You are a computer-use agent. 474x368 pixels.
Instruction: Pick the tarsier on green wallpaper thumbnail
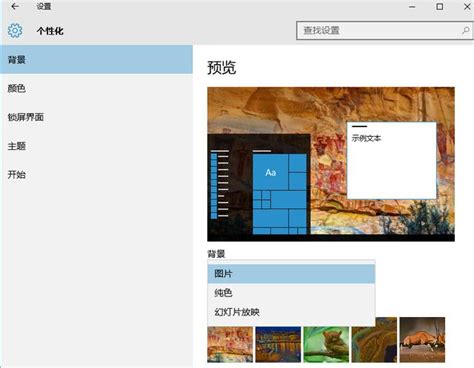click(326, 344)
